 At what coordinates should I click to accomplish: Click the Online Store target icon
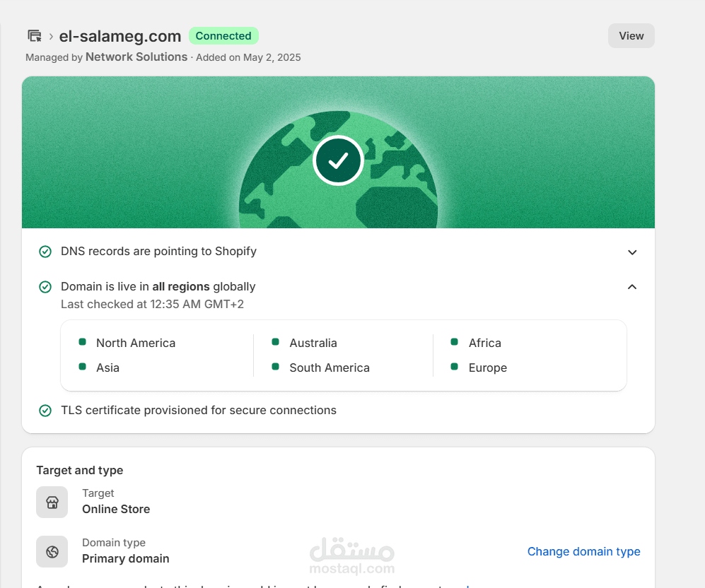[52, 502]
